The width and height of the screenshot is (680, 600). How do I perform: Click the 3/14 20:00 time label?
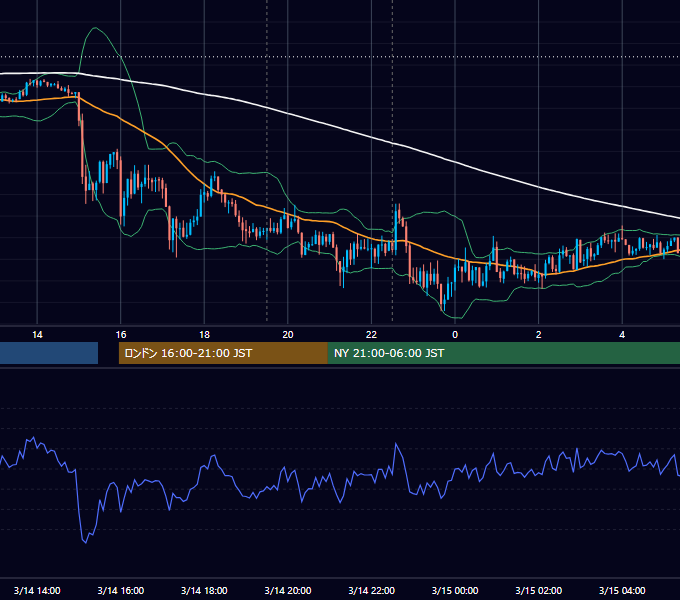288,590
